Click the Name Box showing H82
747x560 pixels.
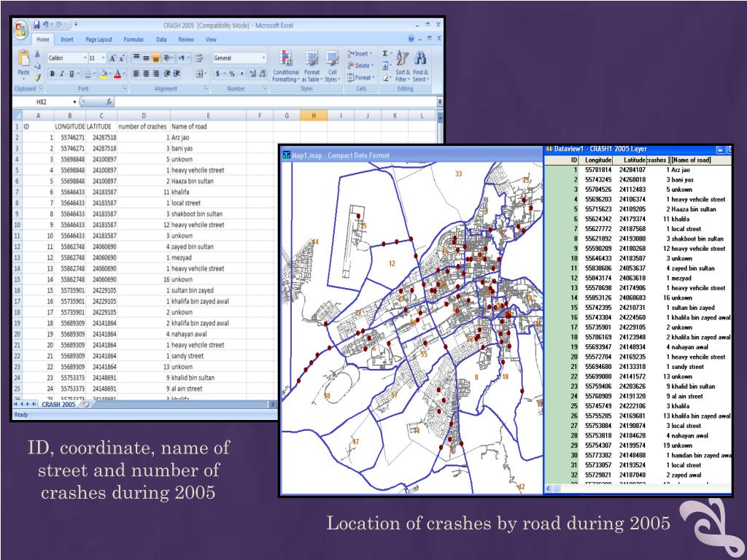[42, 102]
